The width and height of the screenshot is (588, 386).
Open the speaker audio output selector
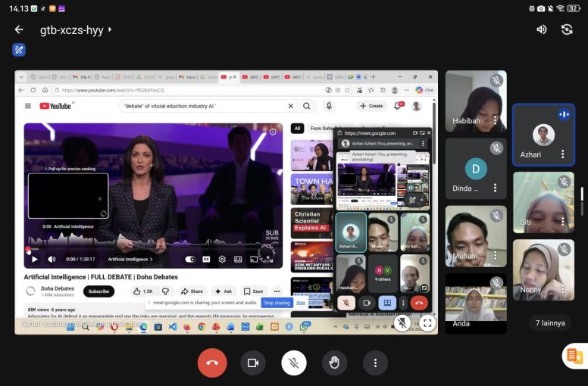pyautogui.click(x=541, y=30)
